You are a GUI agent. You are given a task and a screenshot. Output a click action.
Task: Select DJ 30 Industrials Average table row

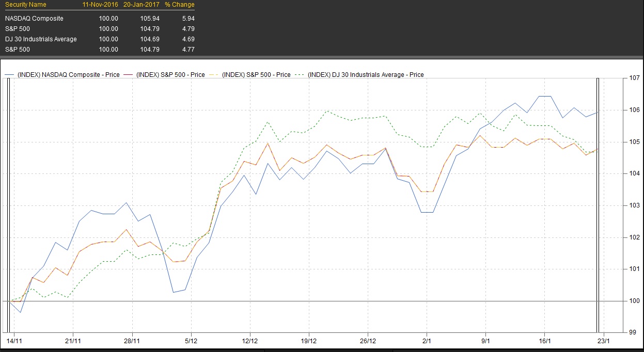(41, 39)
